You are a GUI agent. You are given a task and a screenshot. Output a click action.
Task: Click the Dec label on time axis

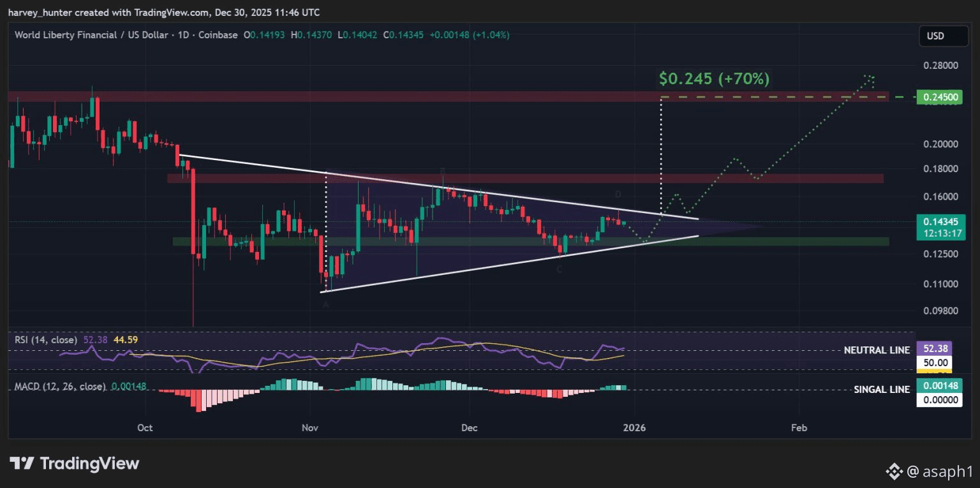pos(469,427)
